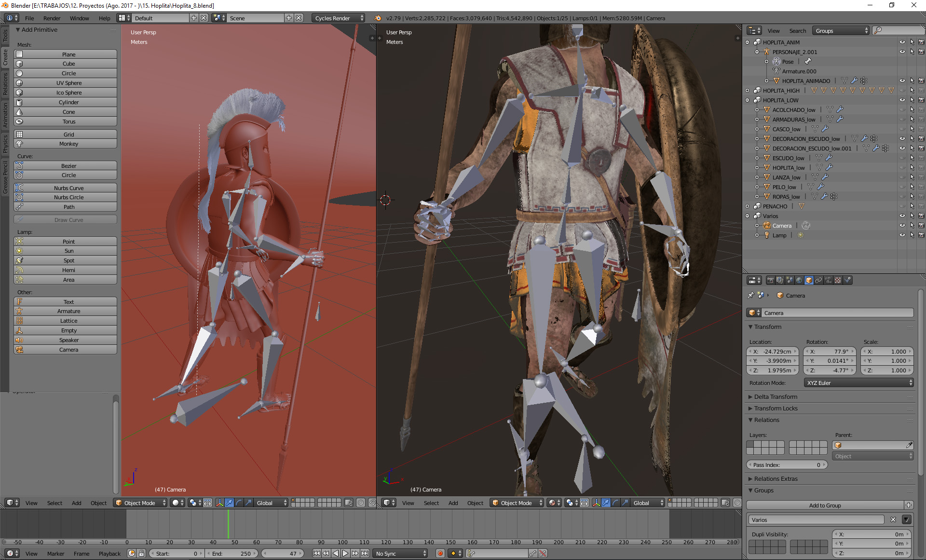
Task: Open the Rotation Mode XYZ Euler dropdown
Action: click(858, 382)
